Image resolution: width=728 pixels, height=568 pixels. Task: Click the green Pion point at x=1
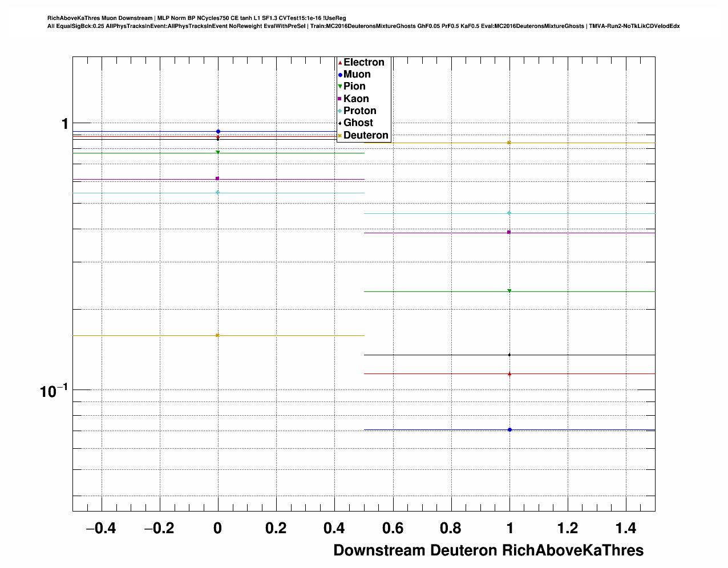[509, 291]
